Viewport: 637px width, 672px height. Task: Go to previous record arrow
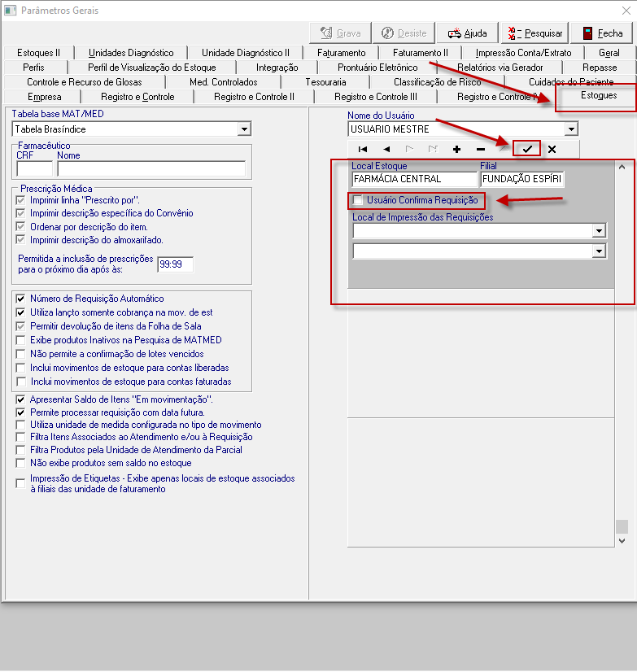[386, 149]
